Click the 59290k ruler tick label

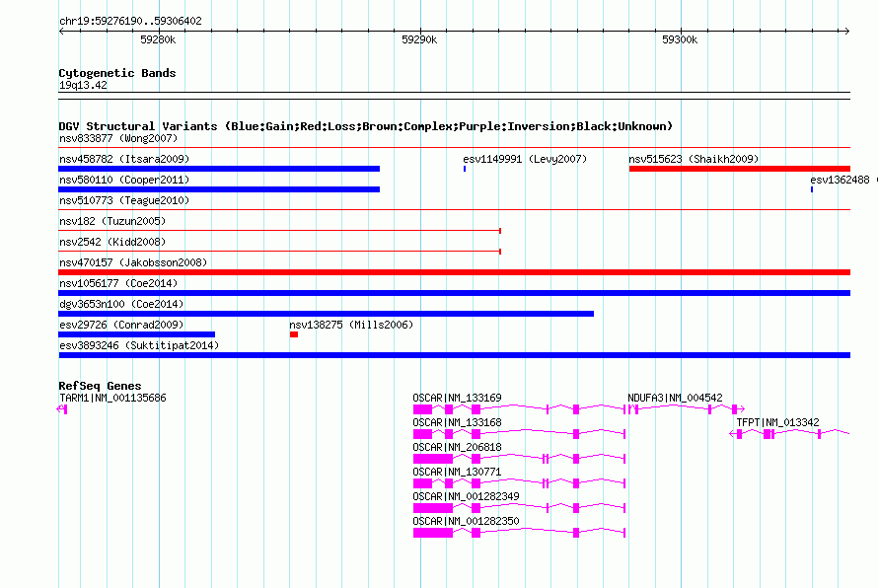coord(419,39)
